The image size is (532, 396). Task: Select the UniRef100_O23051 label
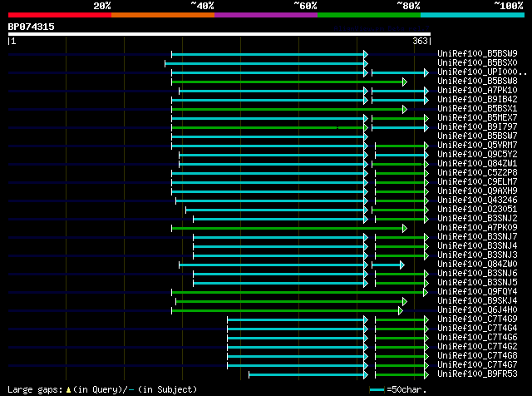coord(477,210)
